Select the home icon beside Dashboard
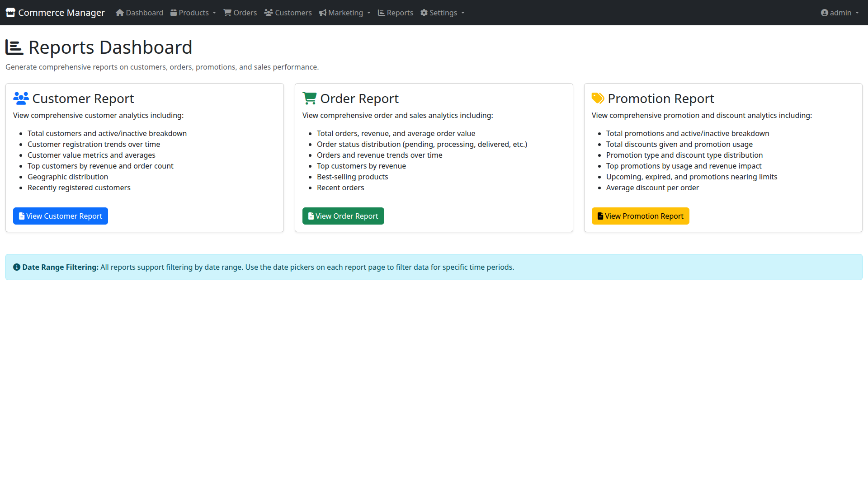This screenshot has width=868, height=488. click(120, 13)
